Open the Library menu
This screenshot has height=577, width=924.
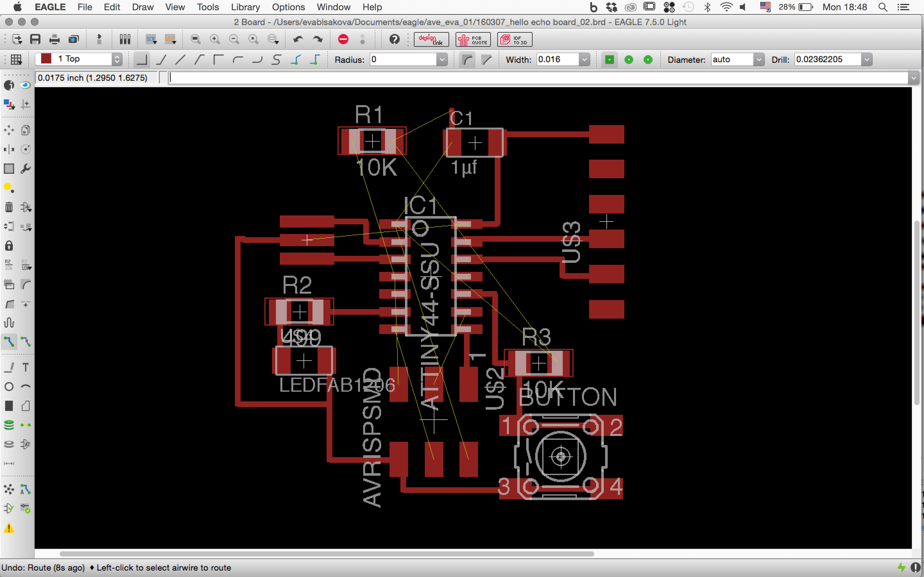point(245,7)
